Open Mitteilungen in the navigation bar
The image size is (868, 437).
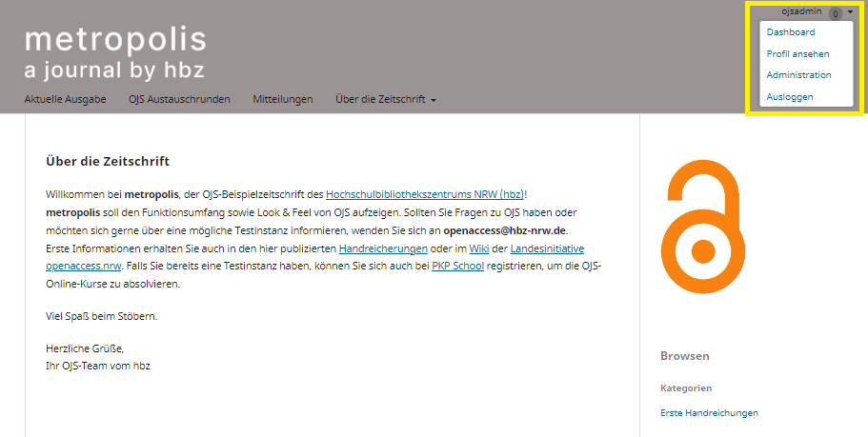283,99
